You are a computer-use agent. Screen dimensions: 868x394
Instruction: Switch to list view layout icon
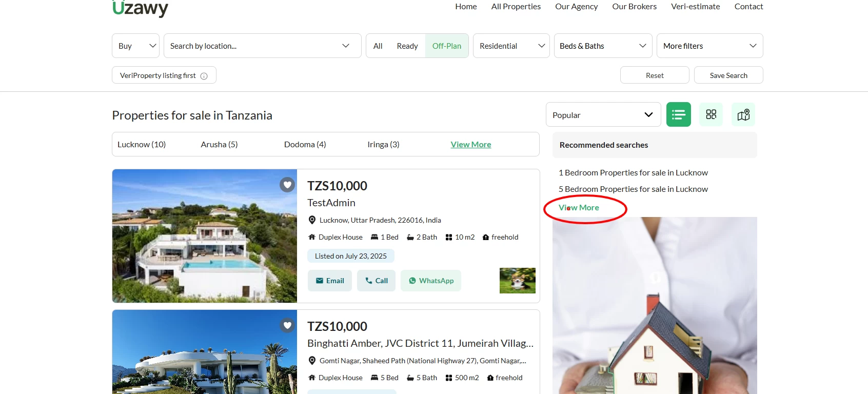(678, 114)
